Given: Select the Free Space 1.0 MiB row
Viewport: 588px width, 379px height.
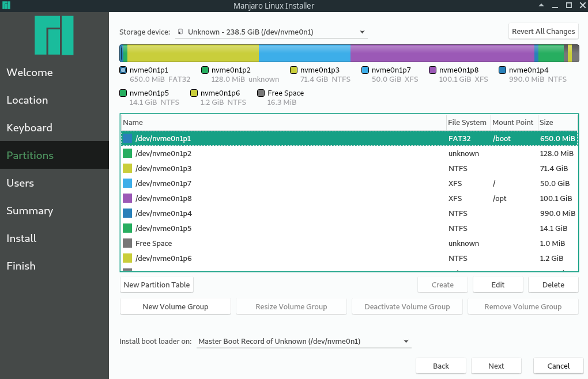Looking at the screenshot, I should (x=349, y=244).
